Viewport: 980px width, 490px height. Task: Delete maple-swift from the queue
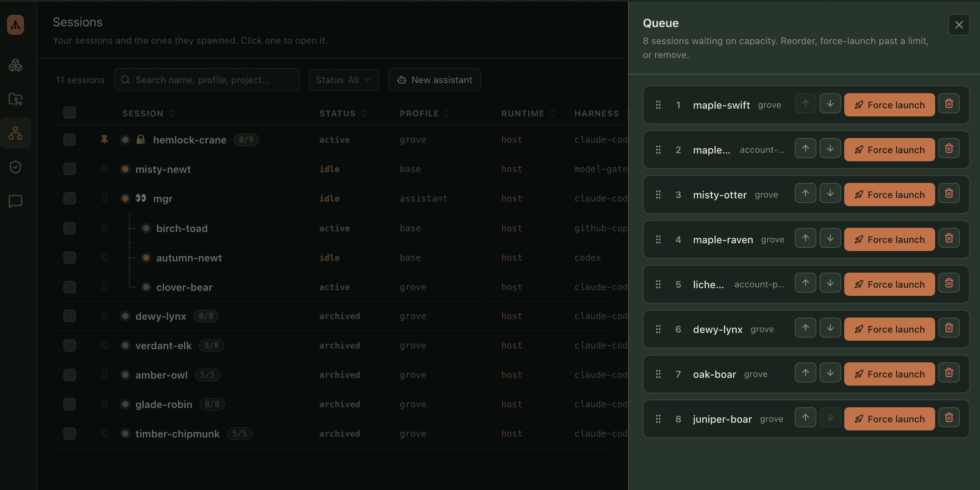pyautogui.click(x=949, y=104)
